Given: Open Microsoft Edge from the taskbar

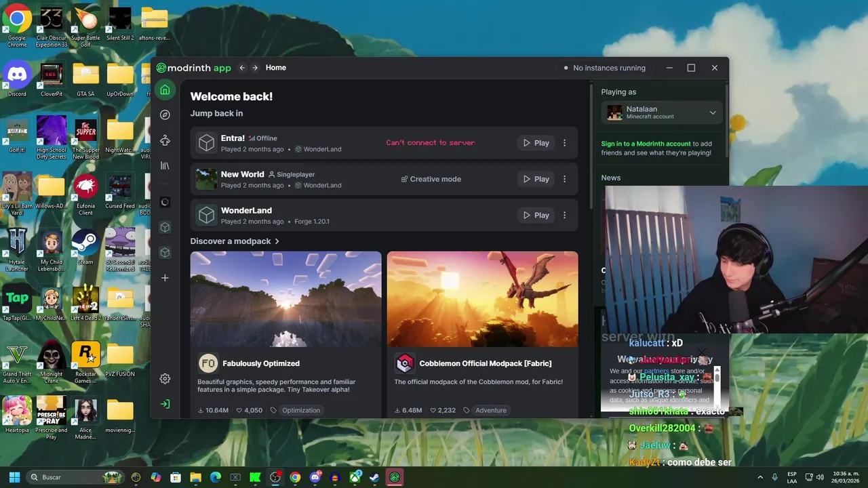Looking at the screenshot, I should (x=216, y=477).
